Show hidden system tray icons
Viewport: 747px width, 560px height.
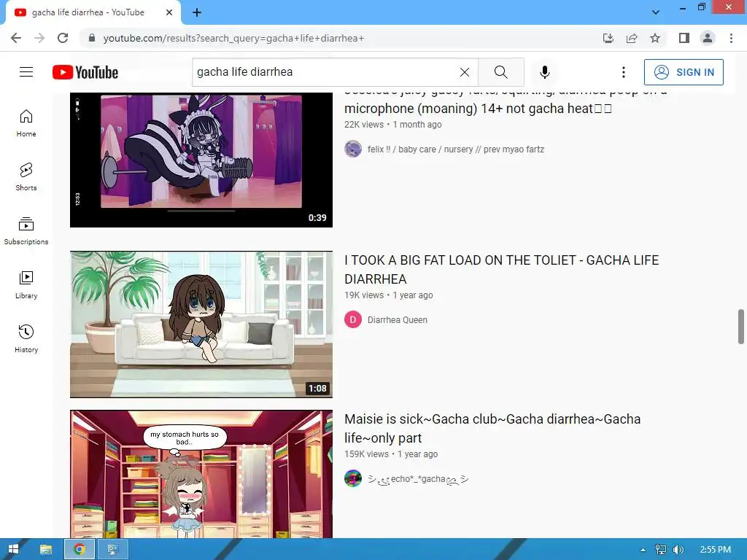point(643,550)
